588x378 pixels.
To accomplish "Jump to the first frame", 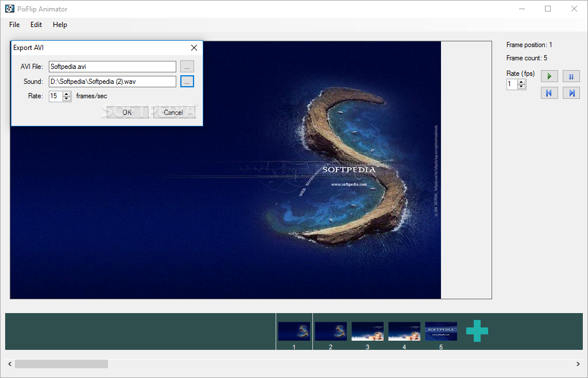I will pos(550,93).
